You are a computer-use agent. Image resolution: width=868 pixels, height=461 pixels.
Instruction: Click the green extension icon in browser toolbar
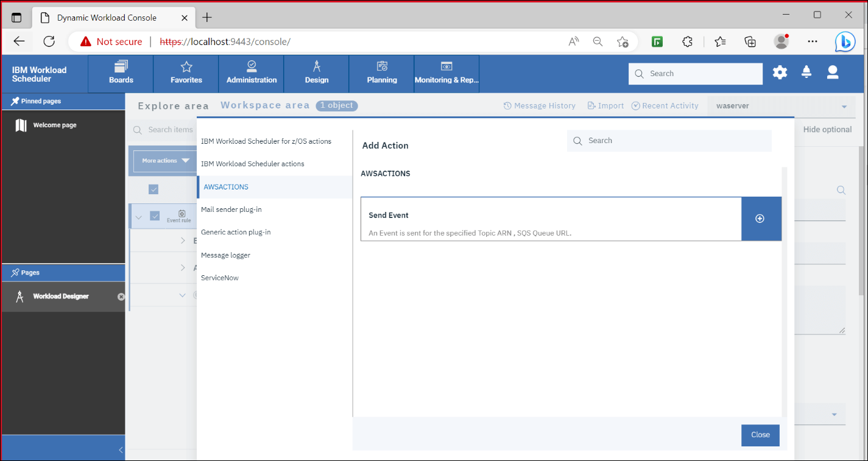click(x=657, y=41)
